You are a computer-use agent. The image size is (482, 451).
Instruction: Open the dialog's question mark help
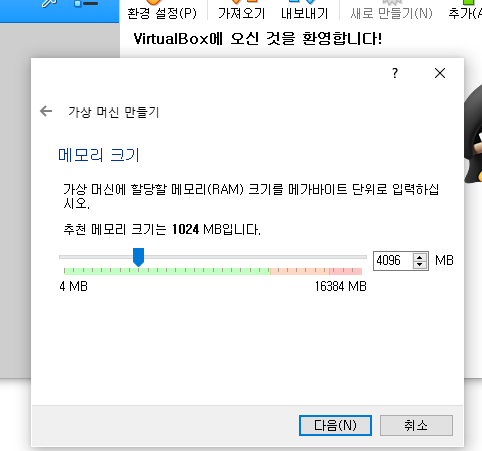coord(395,73)
